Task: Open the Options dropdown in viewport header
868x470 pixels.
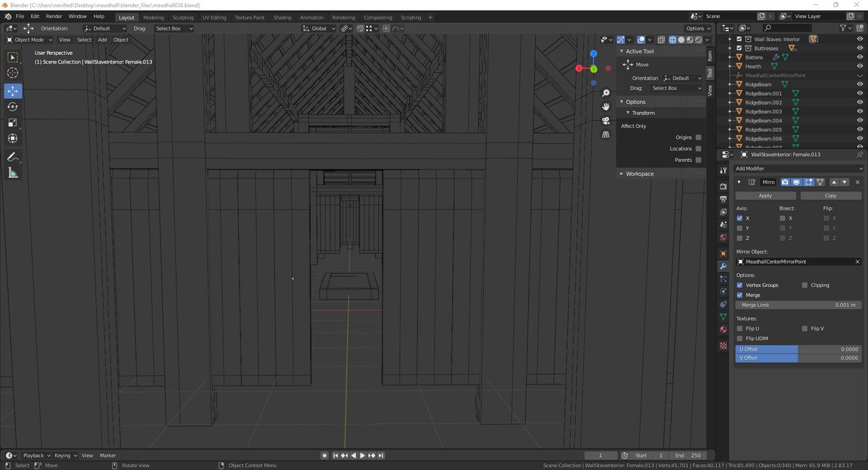Action: 698,28
